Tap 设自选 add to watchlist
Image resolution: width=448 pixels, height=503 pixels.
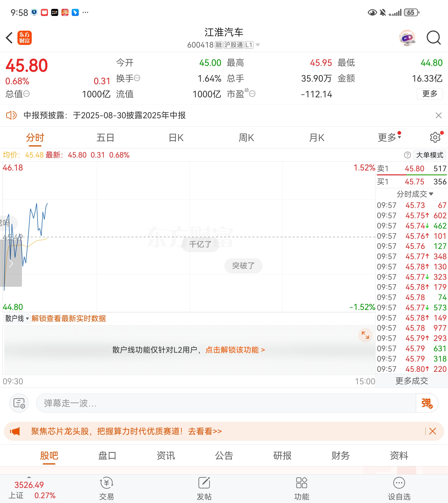click(399, 488)
